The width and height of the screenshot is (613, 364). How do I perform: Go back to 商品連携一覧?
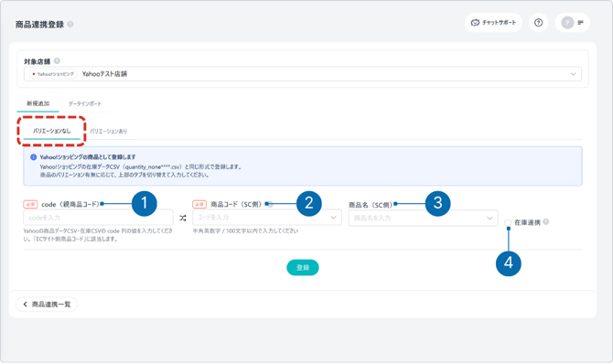pos(47,305)
